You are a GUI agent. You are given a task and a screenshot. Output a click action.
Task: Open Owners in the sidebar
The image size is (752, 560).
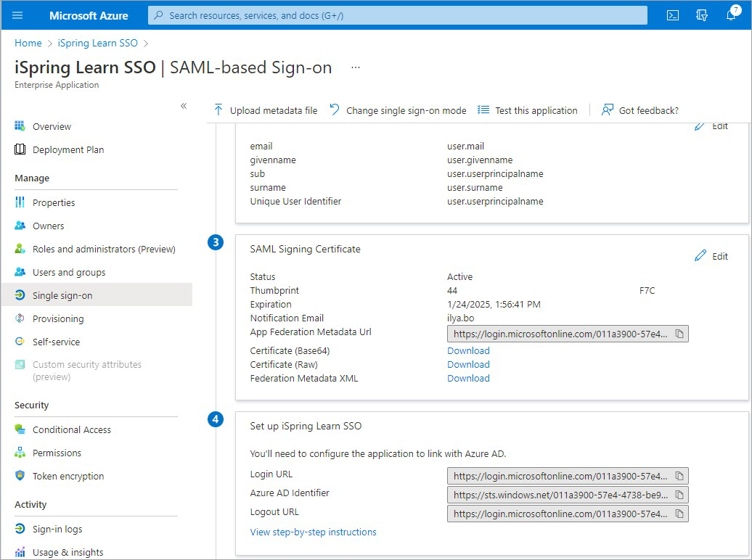pos(48,226)
